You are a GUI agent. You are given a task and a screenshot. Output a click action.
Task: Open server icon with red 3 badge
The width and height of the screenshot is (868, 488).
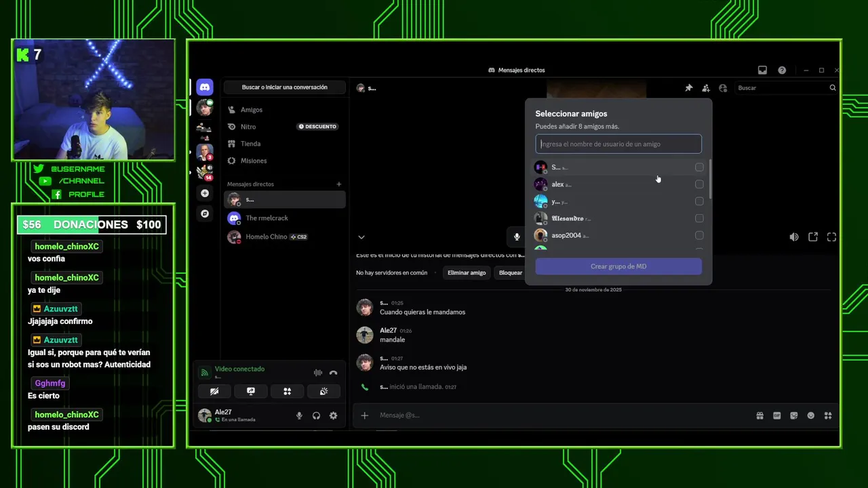click(205, 152)
